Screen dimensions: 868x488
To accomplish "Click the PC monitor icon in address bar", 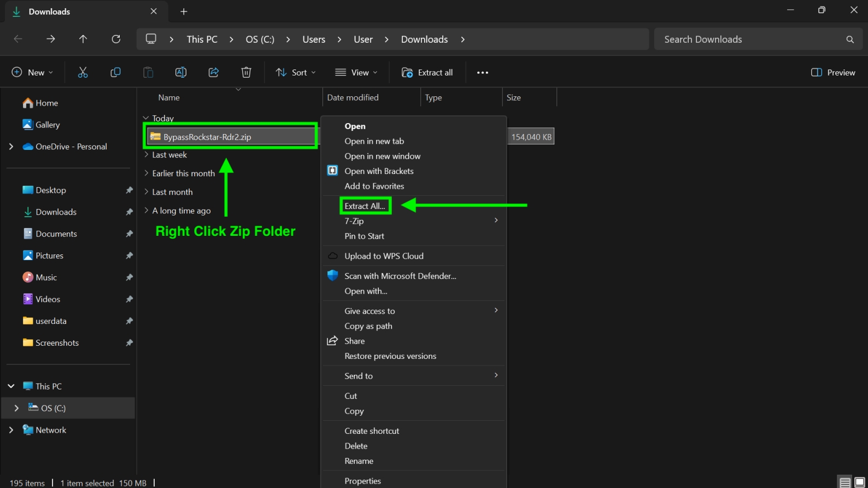I will coord(151,39).
